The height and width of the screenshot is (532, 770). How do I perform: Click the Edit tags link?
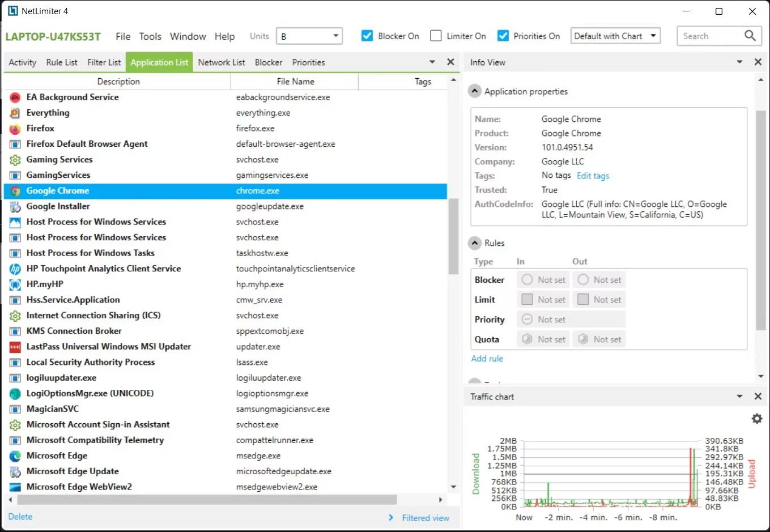593,176
